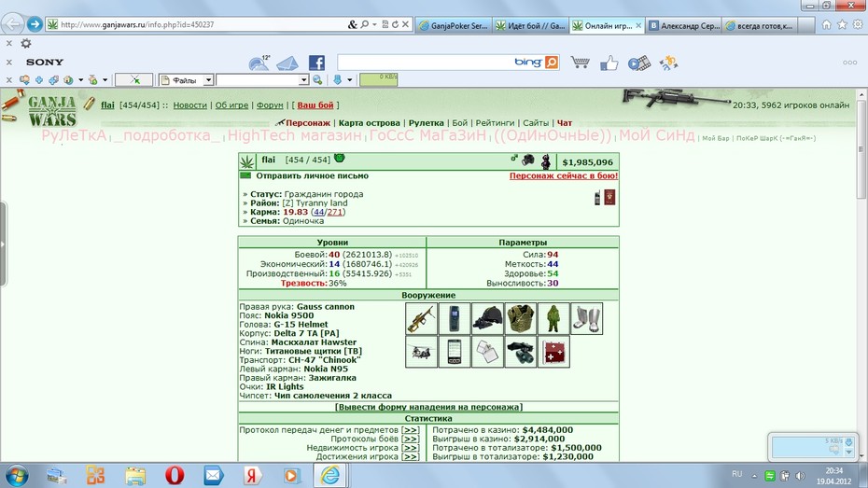Click the shopping cart toolbar icon
Screen dimensions: 868x488
pos(580,63)
